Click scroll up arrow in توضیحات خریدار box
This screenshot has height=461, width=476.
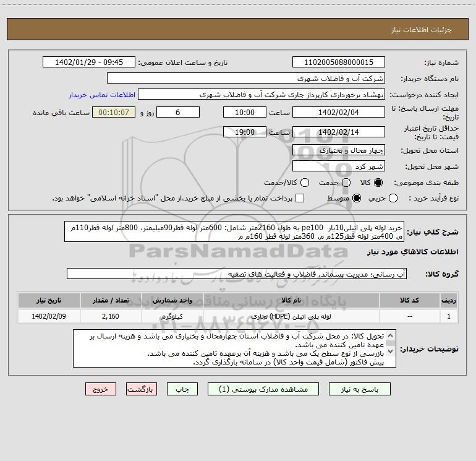coord(391,335)
